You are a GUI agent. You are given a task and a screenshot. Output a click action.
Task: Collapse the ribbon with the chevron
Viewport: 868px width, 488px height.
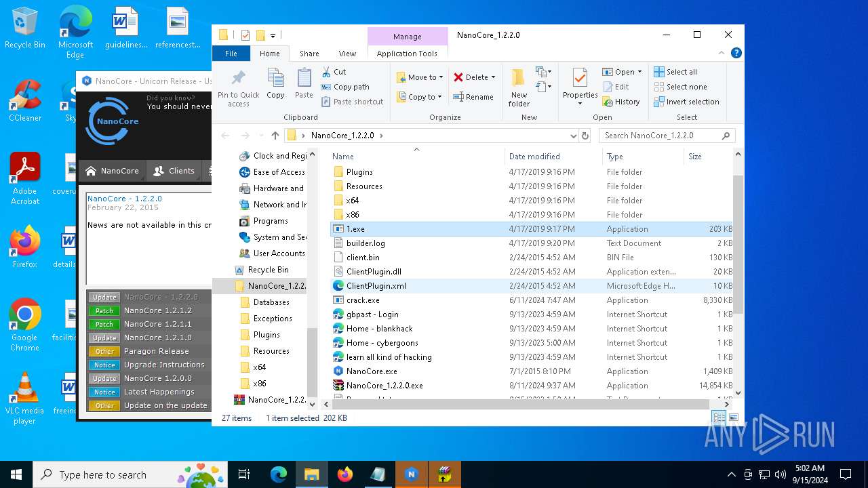tap(722, 53)
